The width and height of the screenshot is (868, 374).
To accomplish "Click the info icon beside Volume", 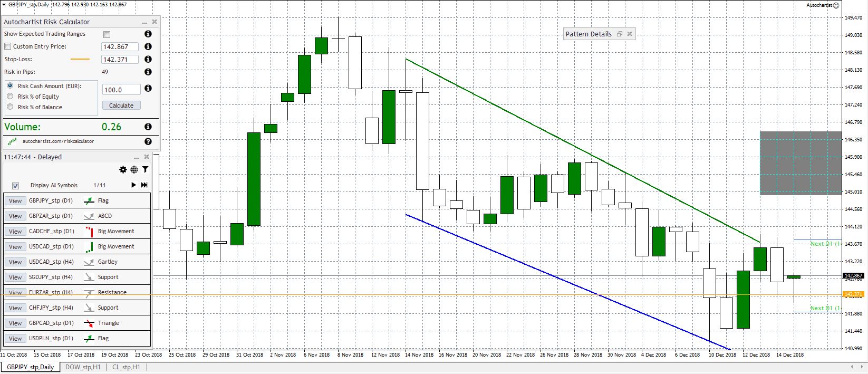I will click(x=148, y=127).
